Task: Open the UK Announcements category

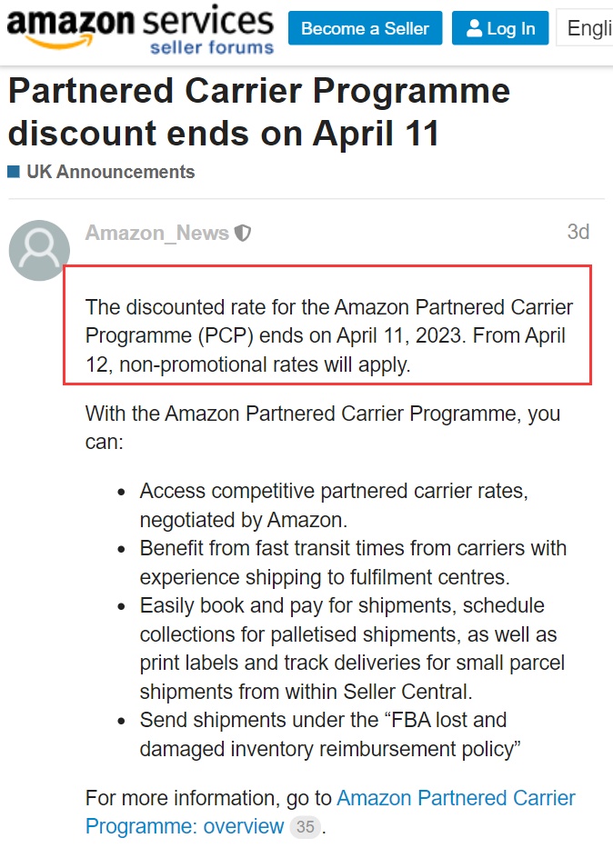Action: (x=111, y=172)
